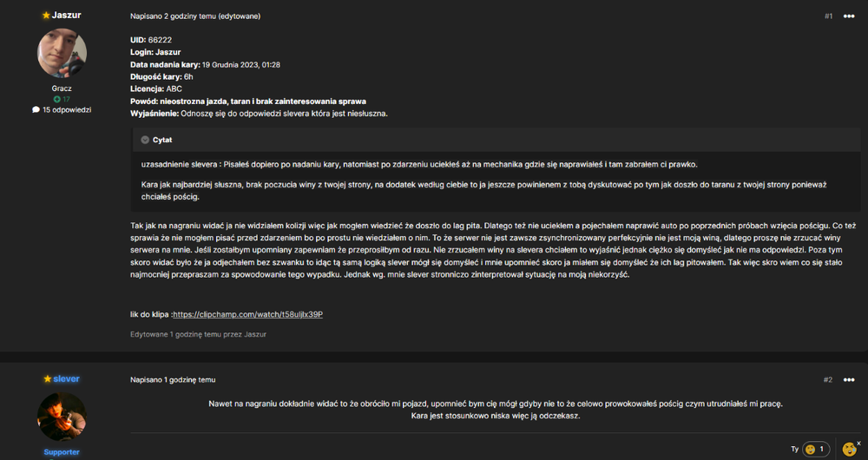Open the #1 post permalink

point(828,16)
